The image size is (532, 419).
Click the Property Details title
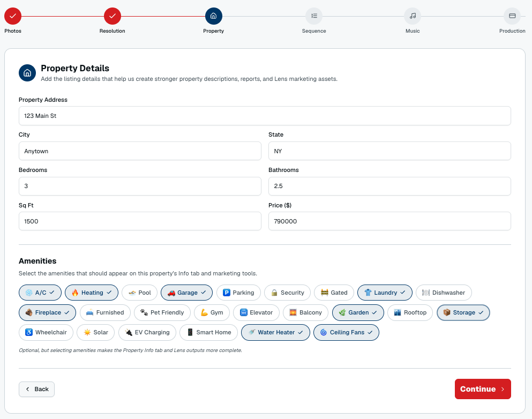pos(75,68)
